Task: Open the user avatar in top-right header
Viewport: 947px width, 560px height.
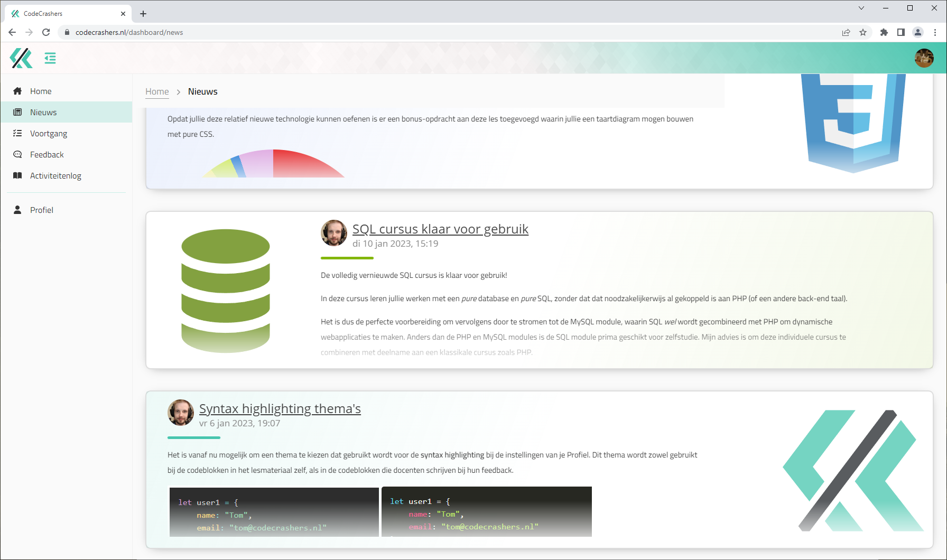Action: click(x=924, y=58)
